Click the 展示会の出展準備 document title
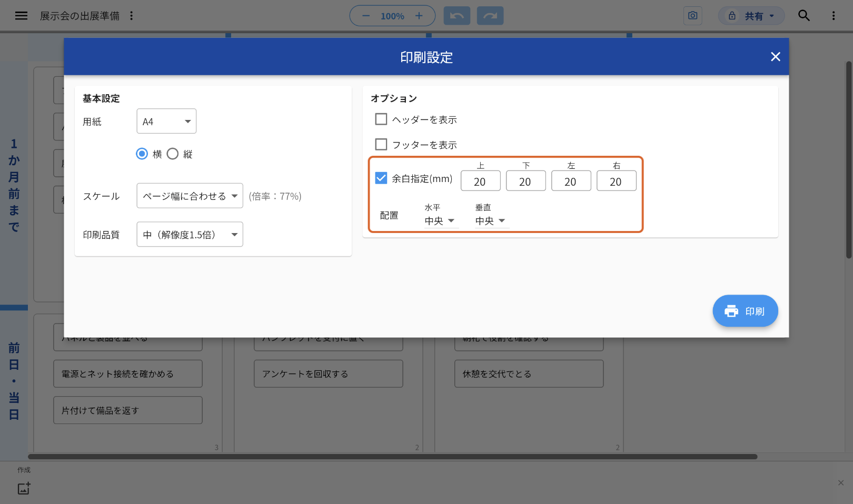Image resolution: width=853 pixels, height=504 pixels. pyautogui.click(x=80, y=16)
